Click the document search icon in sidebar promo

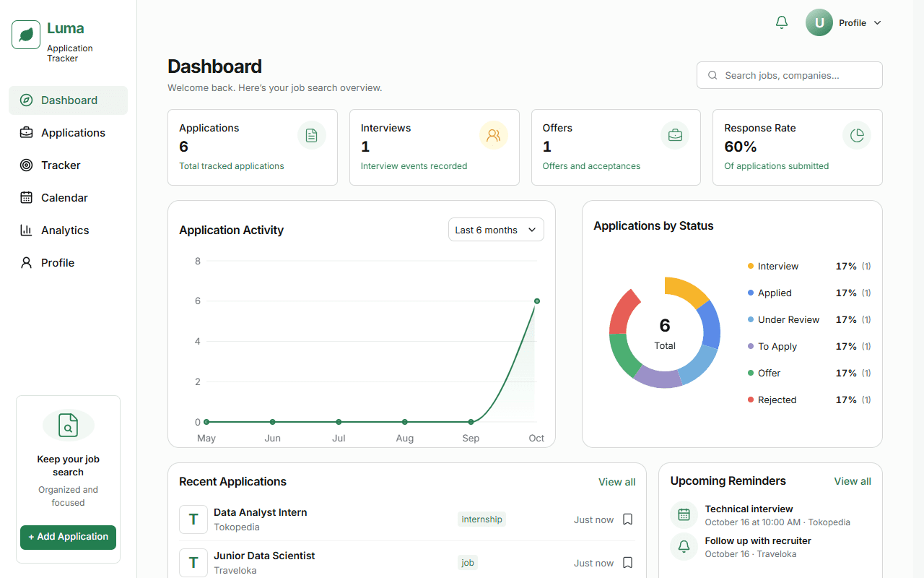point(68,425)
